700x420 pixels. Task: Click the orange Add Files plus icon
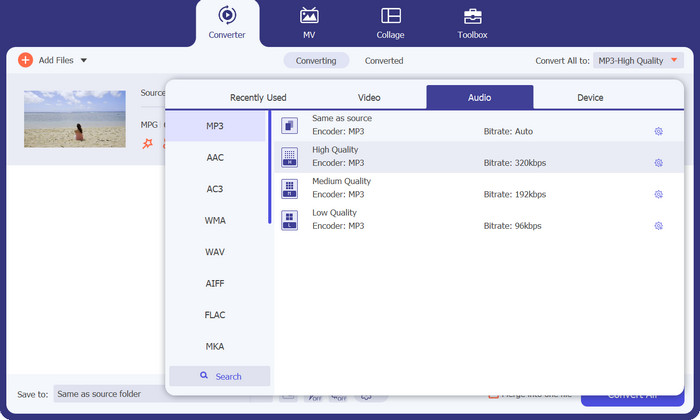(26, 60)
